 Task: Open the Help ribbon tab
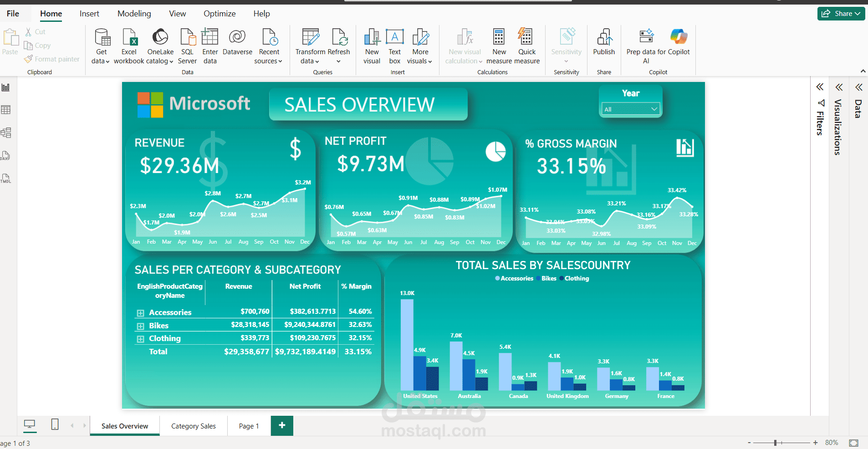coord(262,14)
